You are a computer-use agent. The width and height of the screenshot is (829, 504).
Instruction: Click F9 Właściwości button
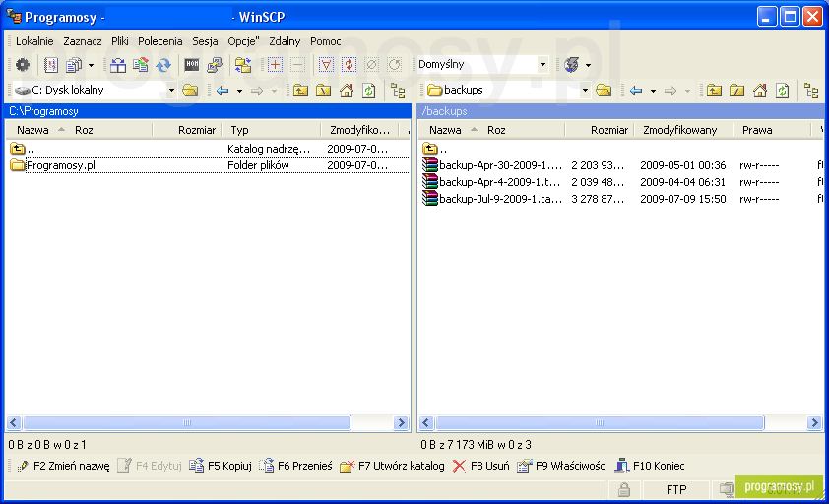(x=561, y=466)
